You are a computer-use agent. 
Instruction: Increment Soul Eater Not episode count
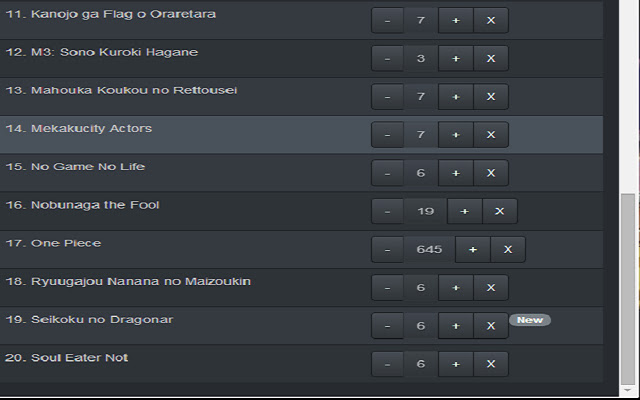(x=455, y=364)
